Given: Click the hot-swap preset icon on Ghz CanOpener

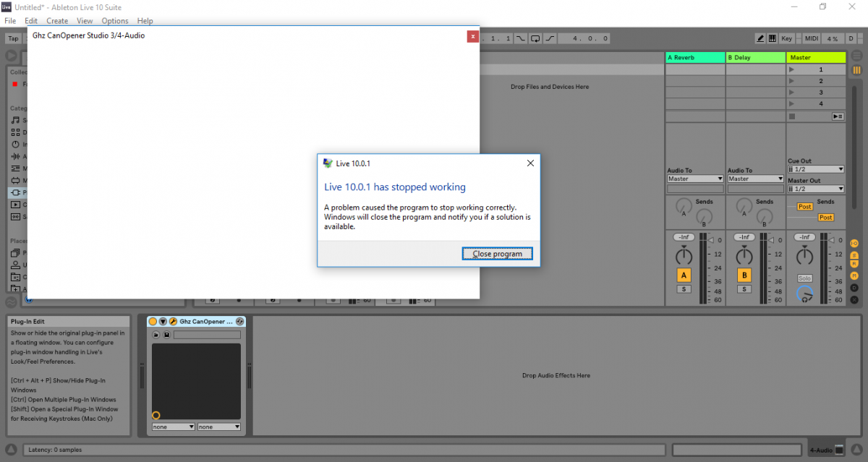Looking at the screenshot, I should (x=240, y=321).
